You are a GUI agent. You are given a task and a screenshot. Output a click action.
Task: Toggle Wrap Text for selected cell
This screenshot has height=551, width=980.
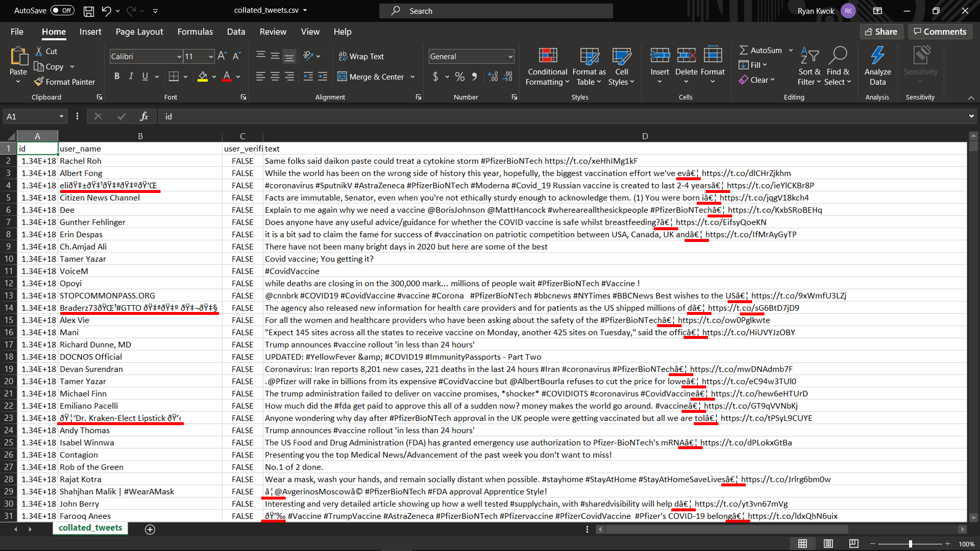(x=362, y=56)
